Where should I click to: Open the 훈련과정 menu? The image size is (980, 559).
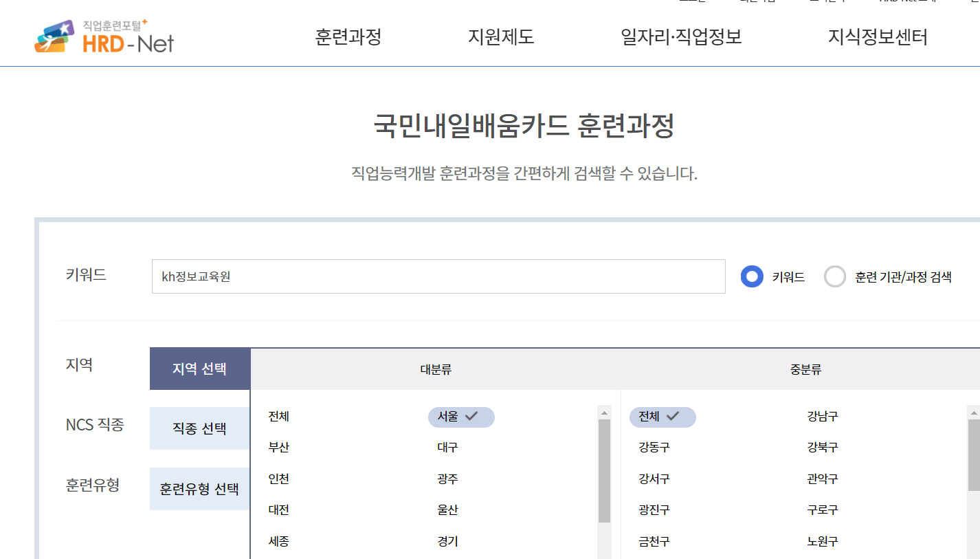click(348, 37)
